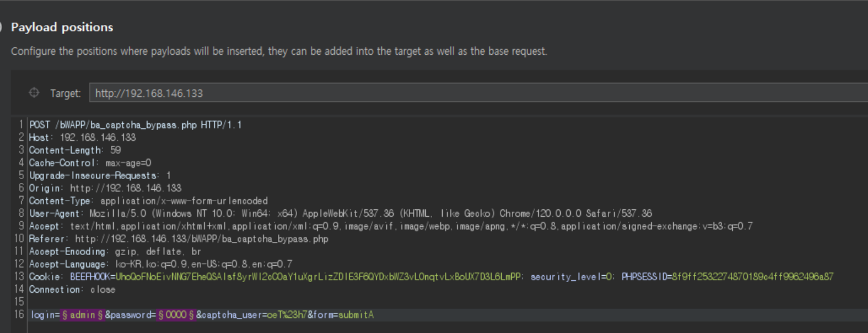Click the Accept-Language header line

coord(161,264)
